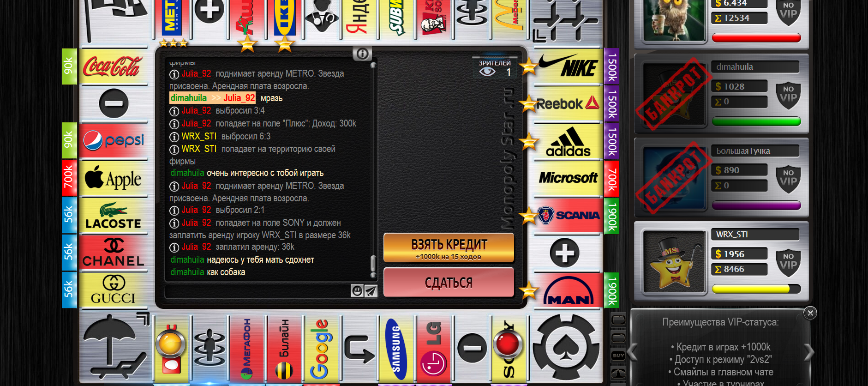The width and height of the screenshot is (868, 386).
Task: Open the MAN company cell
Action: coord(568,290)
